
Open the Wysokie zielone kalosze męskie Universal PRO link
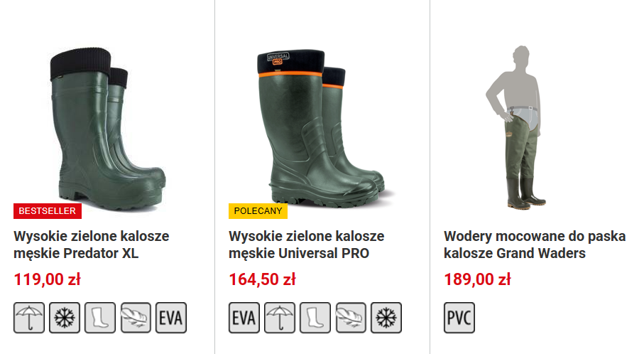pos(307,245)
